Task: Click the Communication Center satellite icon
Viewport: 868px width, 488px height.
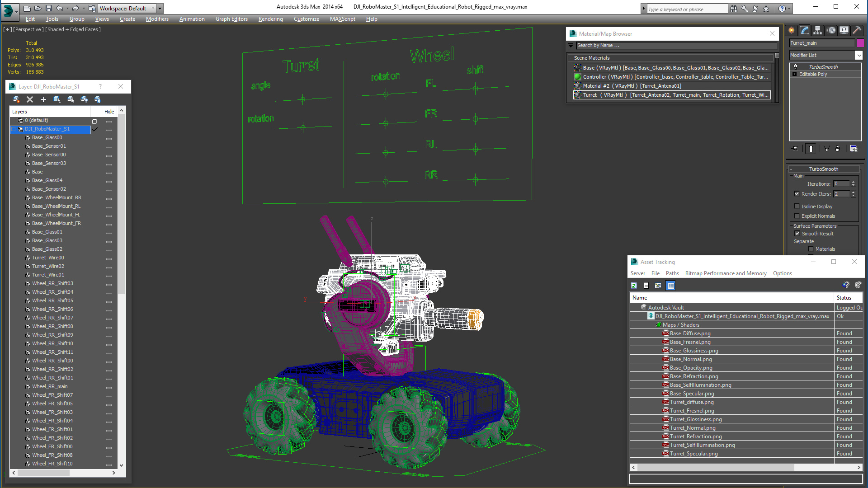Action: click(755, 9)
